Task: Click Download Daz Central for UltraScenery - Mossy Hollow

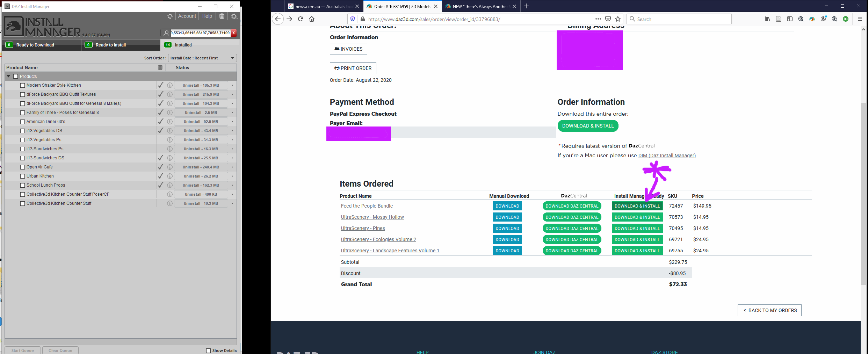Action: (572, 217)
